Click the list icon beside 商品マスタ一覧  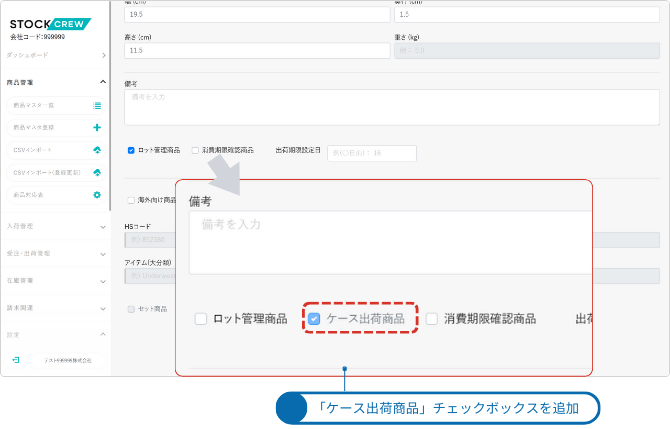coord(97,106)
